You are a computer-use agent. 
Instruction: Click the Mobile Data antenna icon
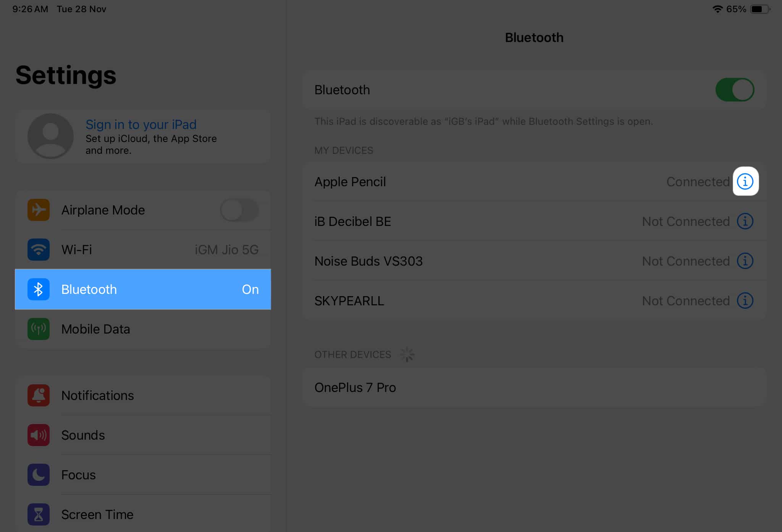pos(39,329)
